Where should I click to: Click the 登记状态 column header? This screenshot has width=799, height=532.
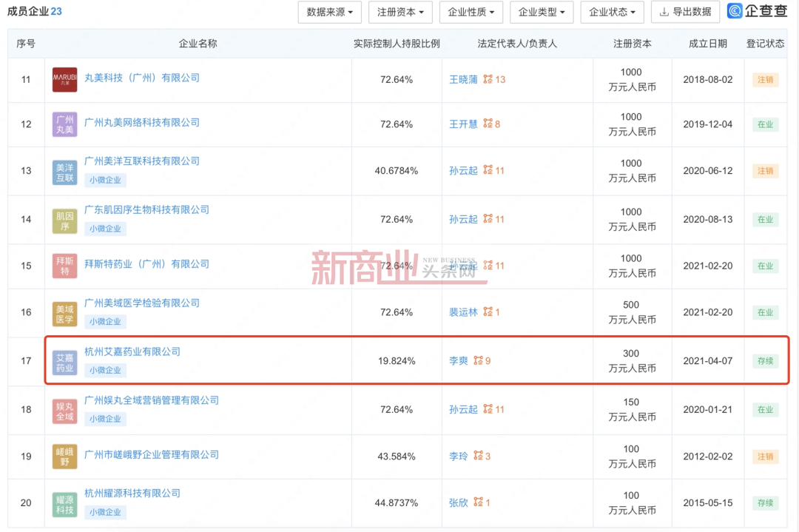pos(766,44)
